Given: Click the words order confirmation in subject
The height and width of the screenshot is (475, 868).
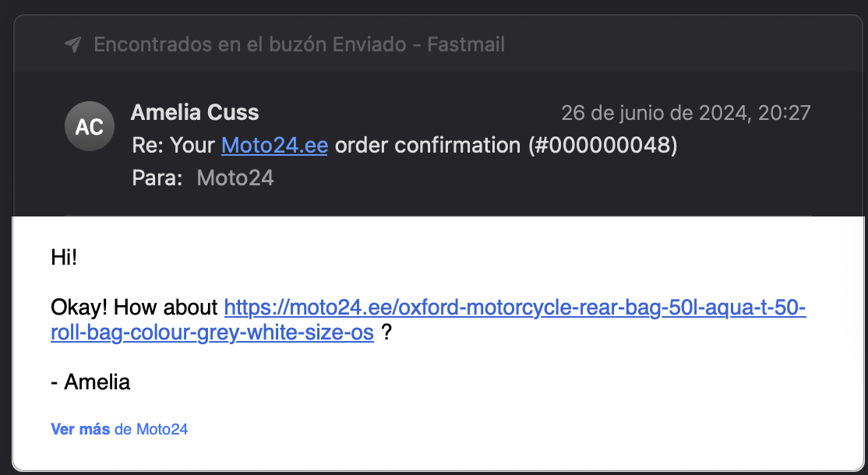Looking at the screenshot, I should (x=426, y=146).
